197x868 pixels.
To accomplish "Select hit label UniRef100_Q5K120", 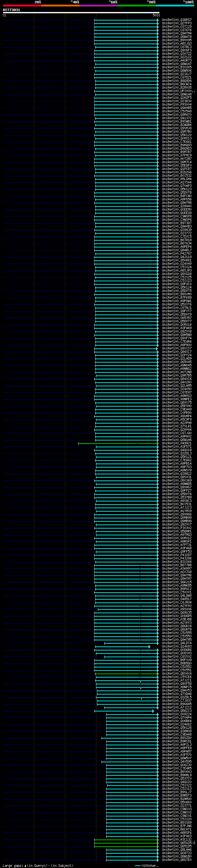I will tap(176, 135).
